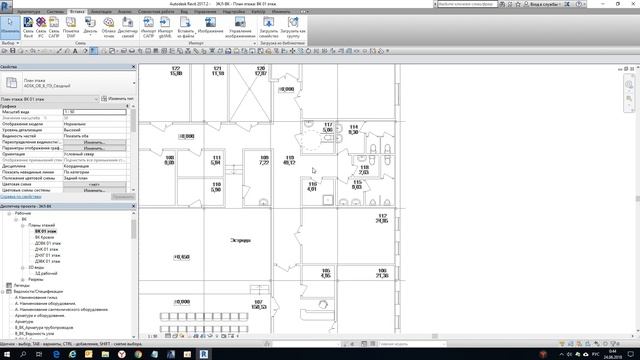
Task: Open the Windows Start menu
Action: coord(7,354)
